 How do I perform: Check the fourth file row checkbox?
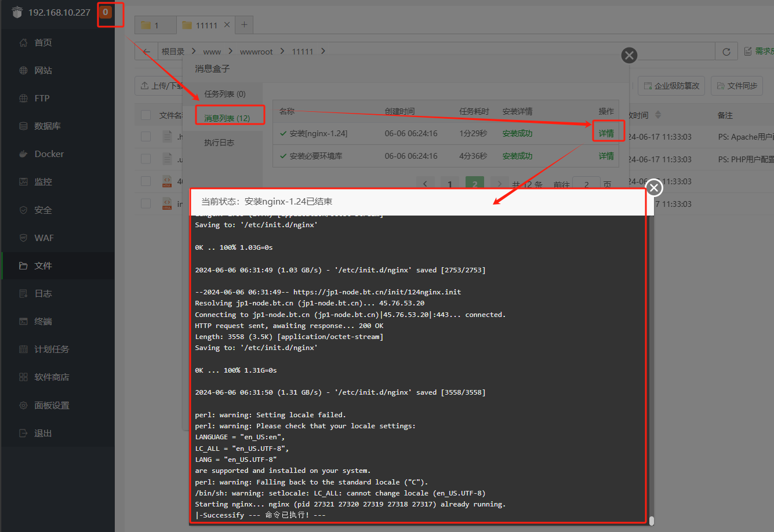point(146,203)
